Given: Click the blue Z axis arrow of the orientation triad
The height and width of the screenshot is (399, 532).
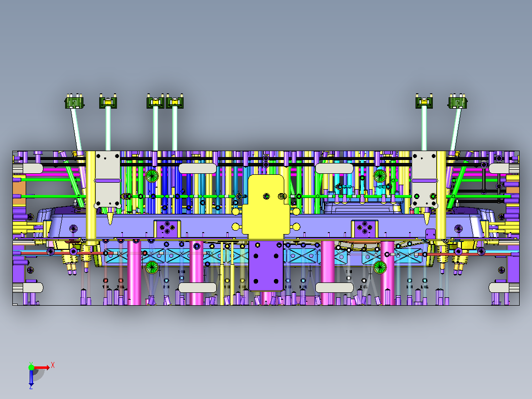Looking at the screenshot, I should point(31,378).
